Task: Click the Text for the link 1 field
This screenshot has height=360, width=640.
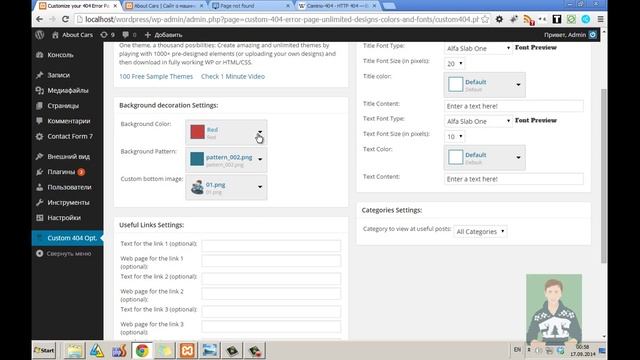Action: tap(271, 245)
